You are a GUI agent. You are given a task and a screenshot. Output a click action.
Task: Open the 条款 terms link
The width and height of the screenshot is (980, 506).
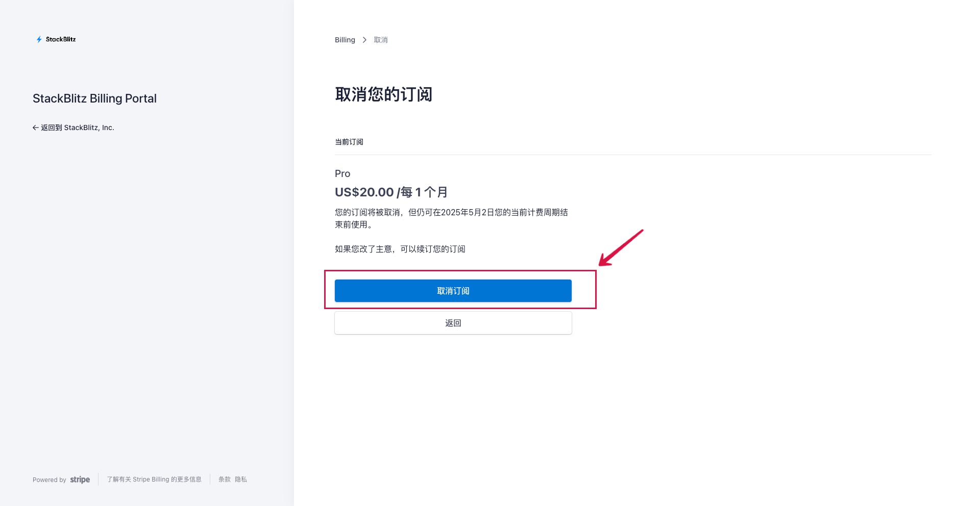pos(225,479)
